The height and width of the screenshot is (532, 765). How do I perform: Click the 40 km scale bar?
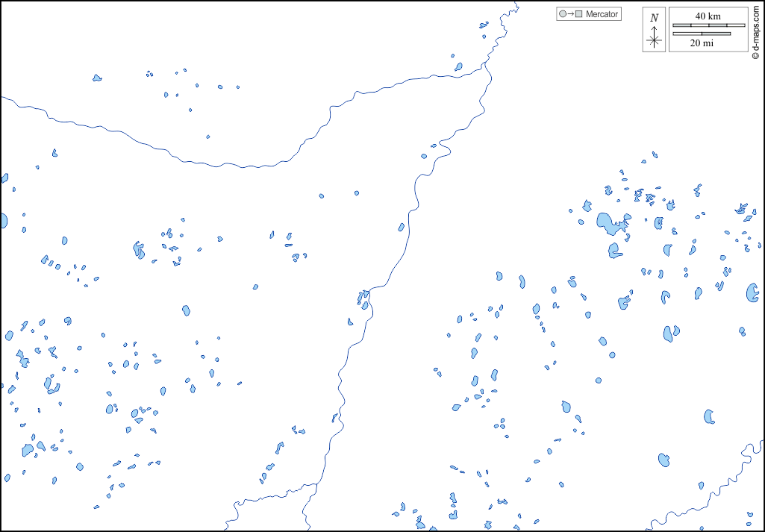[x=708, y=25]
